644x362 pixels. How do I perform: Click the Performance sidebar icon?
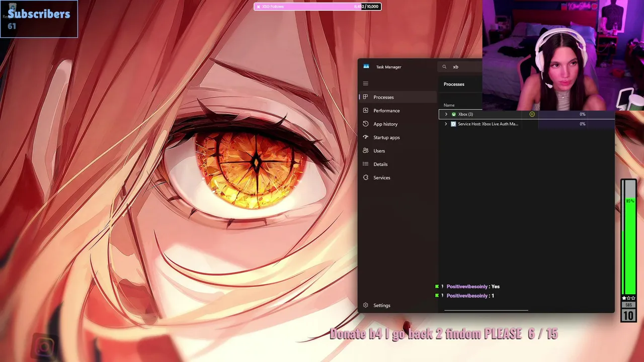point(366,111)
